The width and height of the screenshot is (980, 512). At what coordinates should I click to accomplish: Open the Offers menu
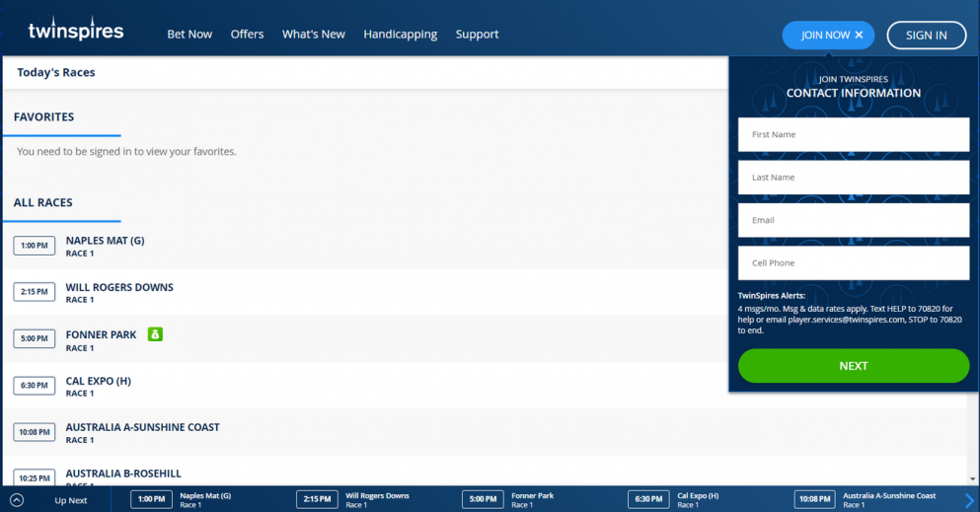247,35
